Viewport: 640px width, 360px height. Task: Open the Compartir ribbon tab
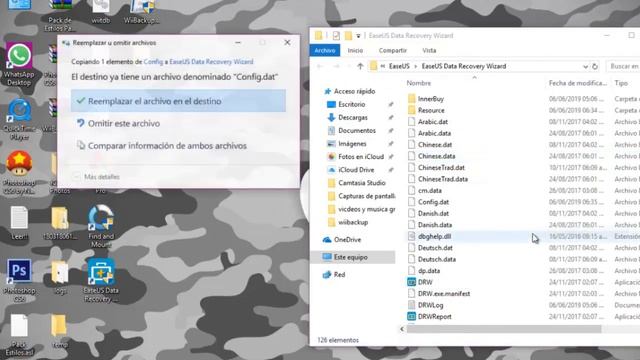pos(393,50)
